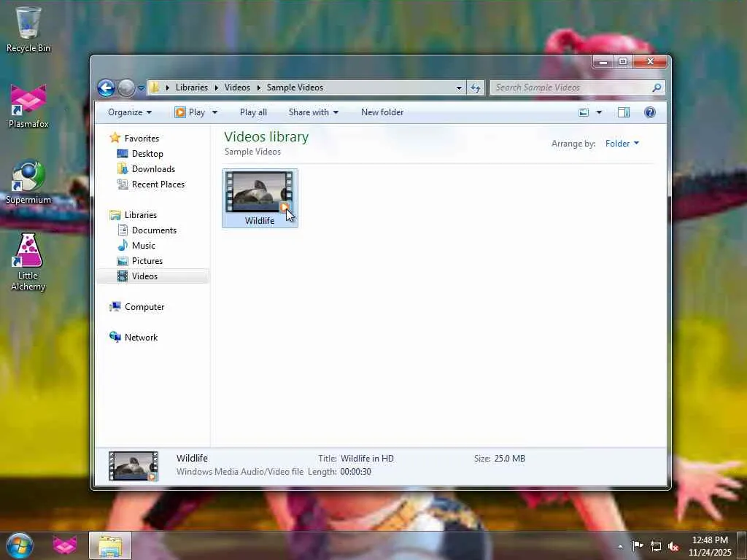Screen dimensions: 747x560
Task: Click the Plasmafox taskbar icon
Action: [x=65, y=545]
